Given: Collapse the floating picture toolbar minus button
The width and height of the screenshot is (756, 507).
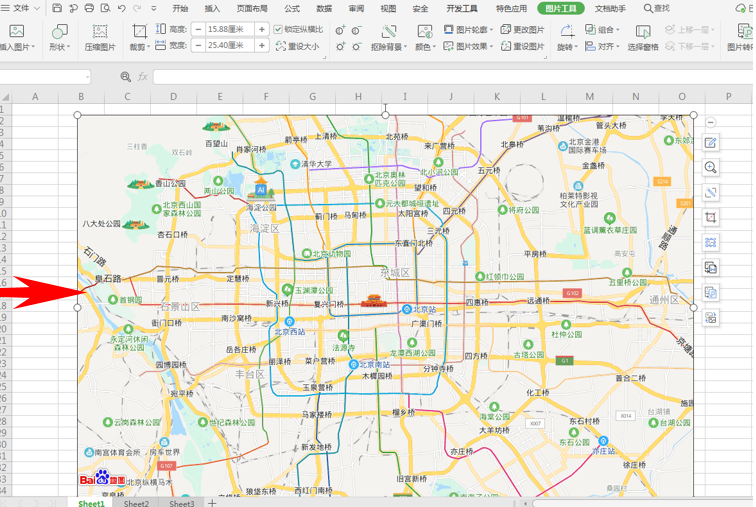Looking at the screenshot, I should (x=711, y=122).
